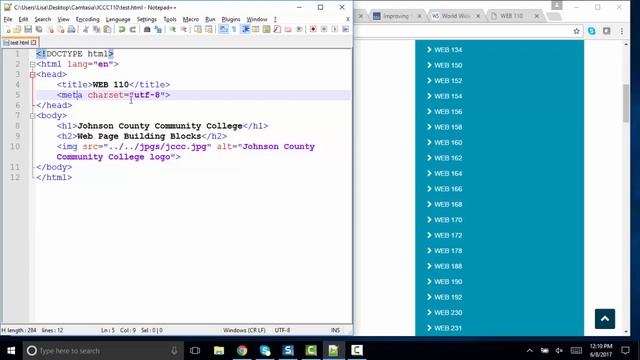Expand the WEB 156 course entry

pyautogui.click(x=444, y=112)
